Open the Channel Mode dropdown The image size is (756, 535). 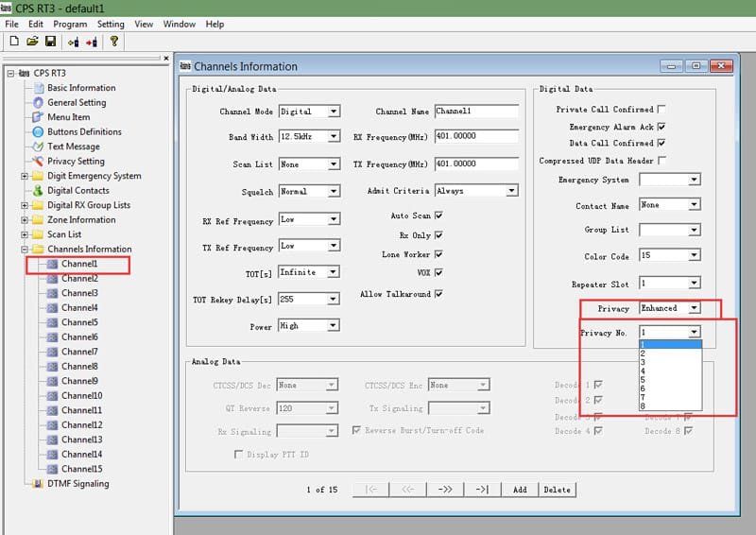click(334, 112)
